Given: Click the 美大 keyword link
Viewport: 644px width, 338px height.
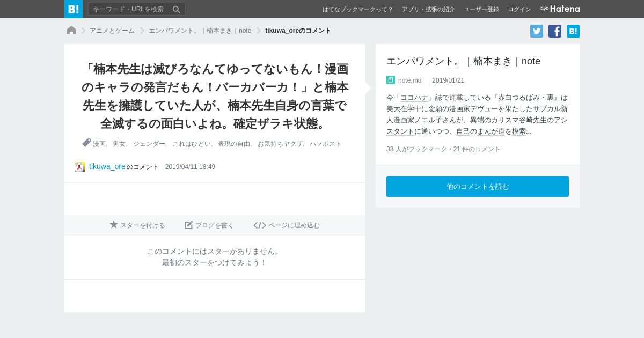Looking at the screenshot, I should [x=393, y=109].
